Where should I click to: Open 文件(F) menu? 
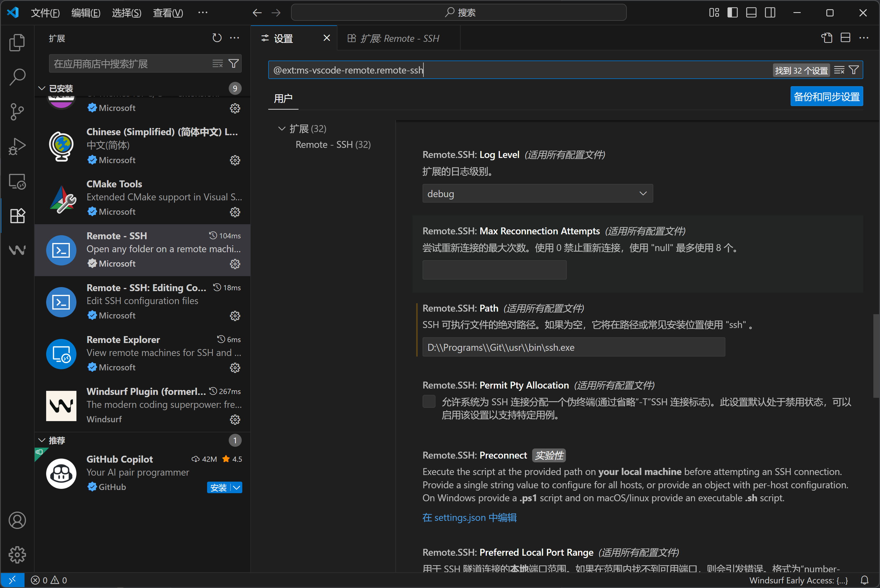coord(45,13)
